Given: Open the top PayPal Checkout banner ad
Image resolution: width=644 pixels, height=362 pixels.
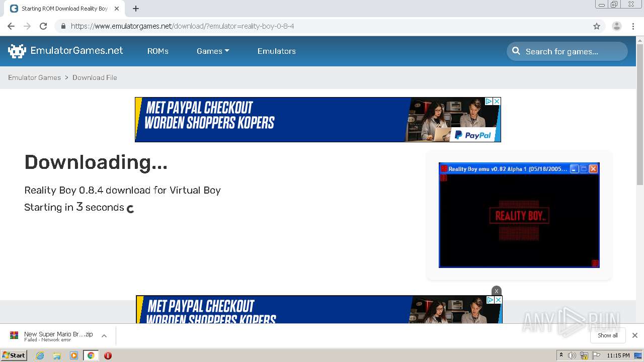Looking at the screenshot, I should pos(318,120).
